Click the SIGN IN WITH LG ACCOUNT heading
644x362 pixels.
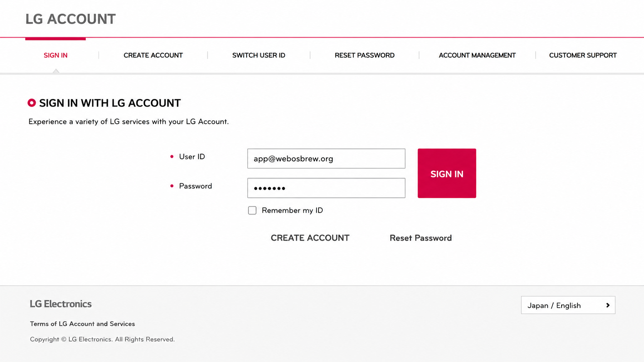pos(110,103)
